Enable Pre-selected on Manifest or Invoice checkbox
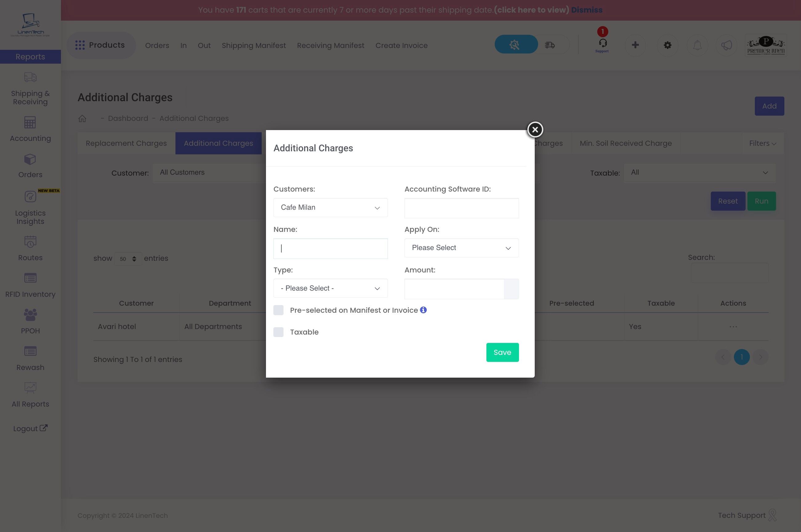 pyautogui.click(x=278, y=310)
